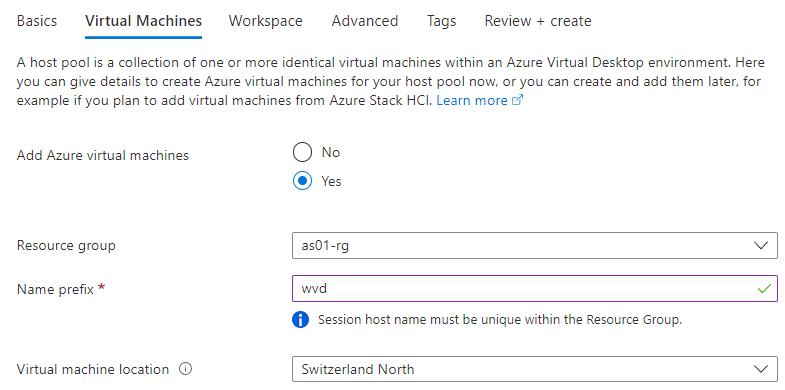Click the Name prefix label
Image resolution: width=785 pixels, height=390 pixels.
[55, 289]
